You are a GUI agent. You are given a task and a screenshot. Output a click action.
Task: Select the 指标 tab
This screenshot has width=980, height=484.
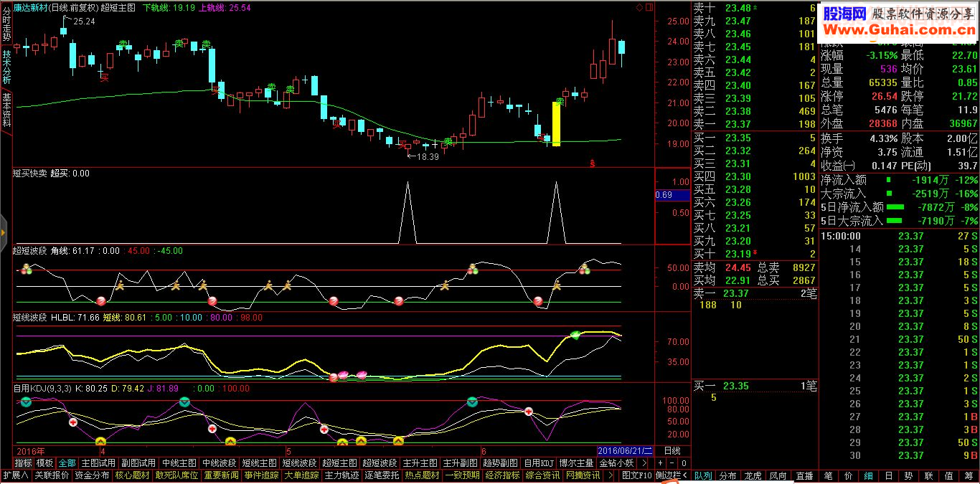[x=24, y=462]
